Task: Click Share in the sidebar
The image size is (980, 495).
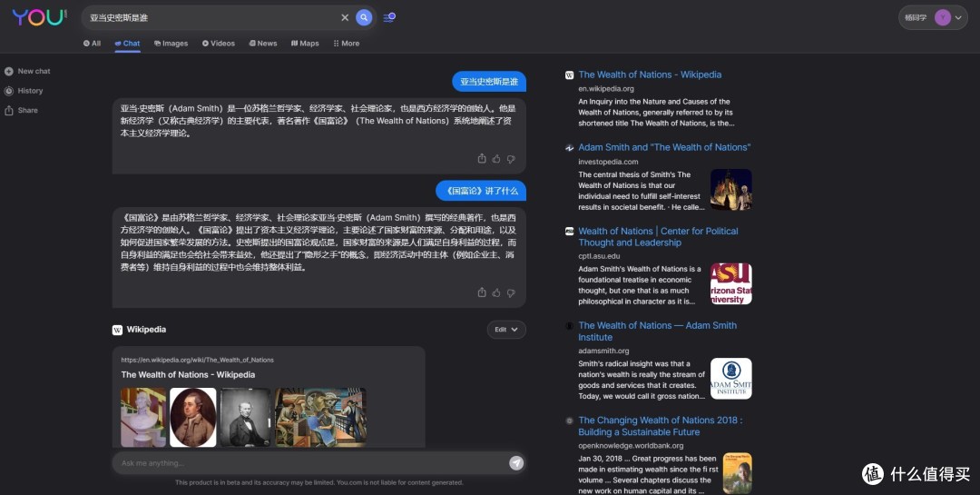Action: 21,110
